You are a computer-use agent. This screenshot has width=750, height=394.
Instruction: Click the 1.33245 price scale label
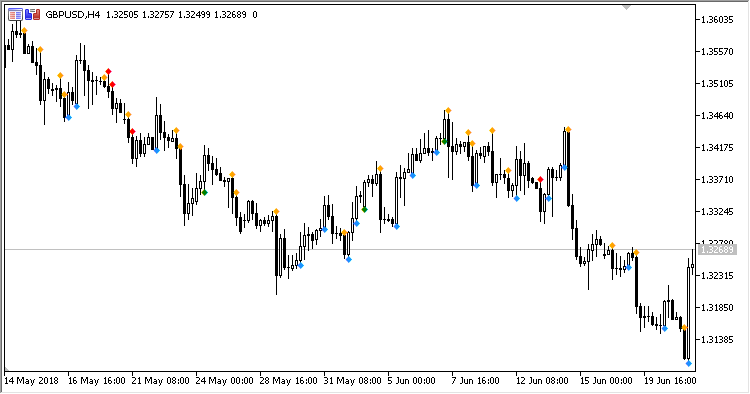point(717,211)
